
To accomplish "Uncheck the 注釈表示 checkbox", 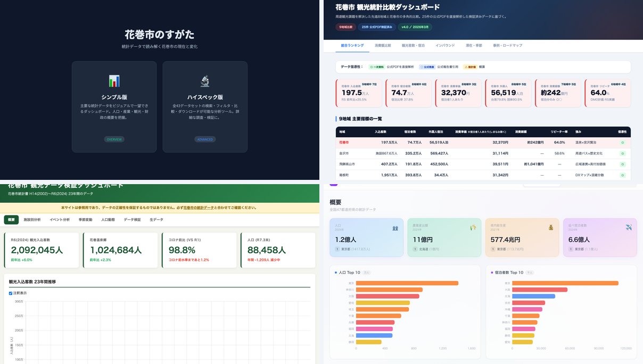I will 11,293.
